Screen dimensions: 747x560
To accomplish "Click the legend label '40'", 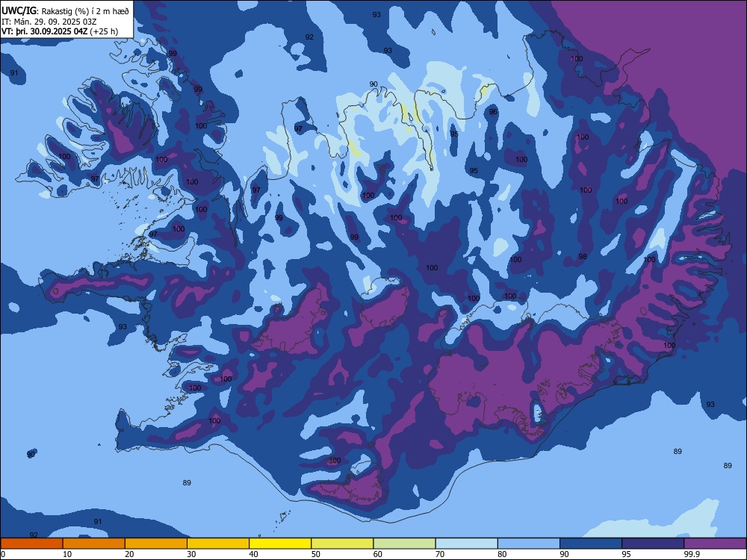I will (x=253, y=554).
